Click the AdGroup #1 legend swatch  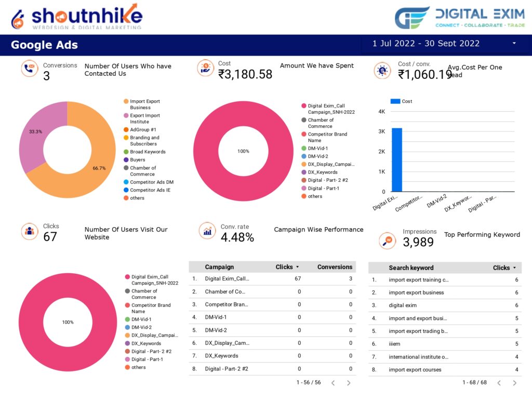(x=126, y=129)
